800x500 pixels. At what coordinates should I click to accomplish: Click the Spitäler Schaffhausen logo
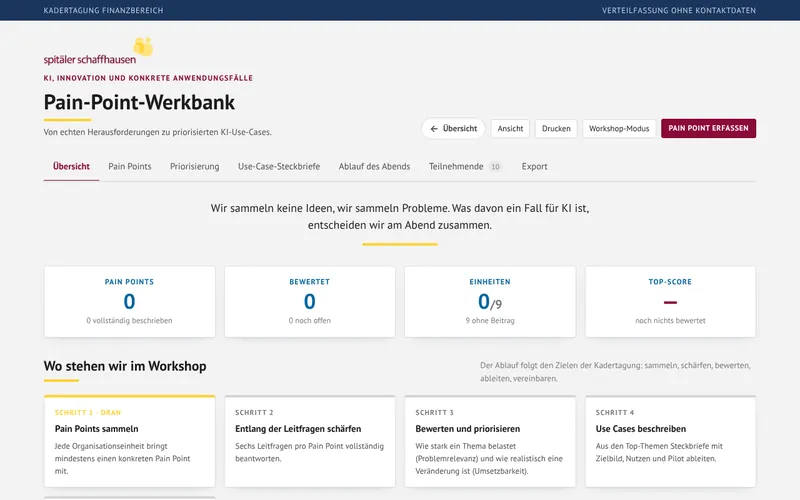[98, 52]
